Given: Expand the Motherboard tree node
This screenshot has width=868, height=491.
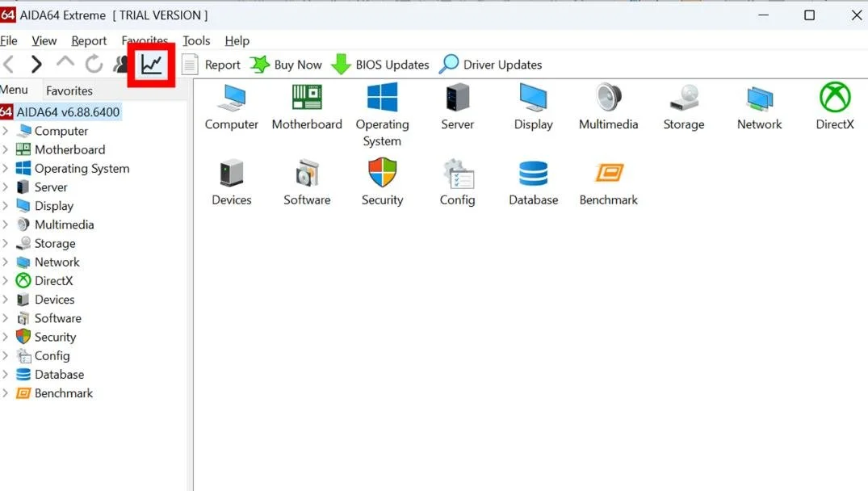Looking at the screenshot, I should point(6,149).
